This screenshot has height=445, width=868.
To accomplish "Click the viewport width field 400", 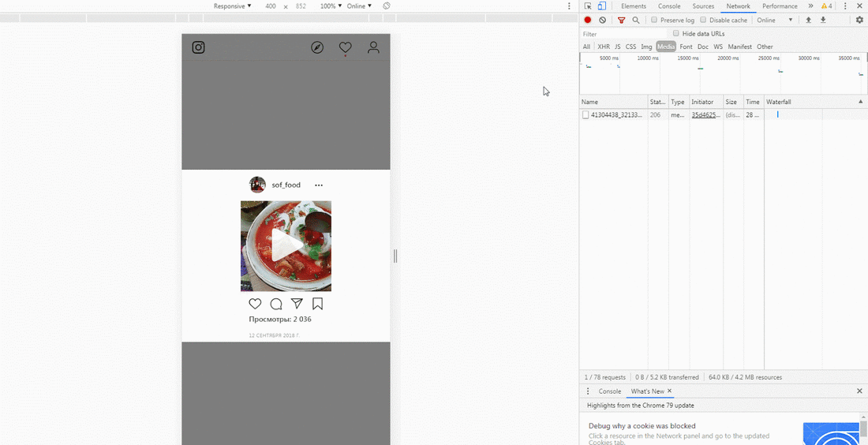I will 270,6.
